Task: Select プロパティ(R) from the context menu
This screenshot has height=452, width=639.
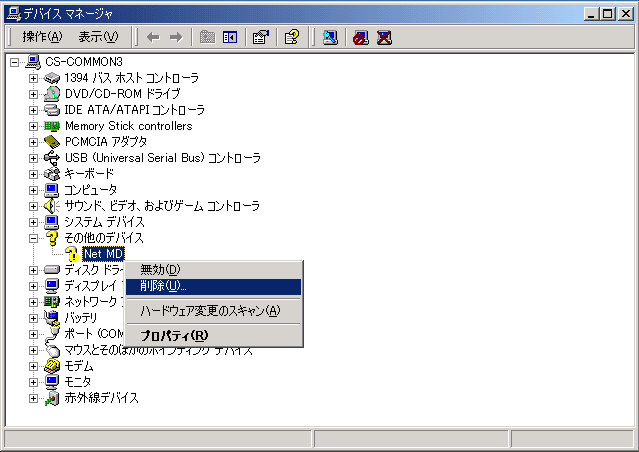Action: pyautogui.click(x=174, y=335)
